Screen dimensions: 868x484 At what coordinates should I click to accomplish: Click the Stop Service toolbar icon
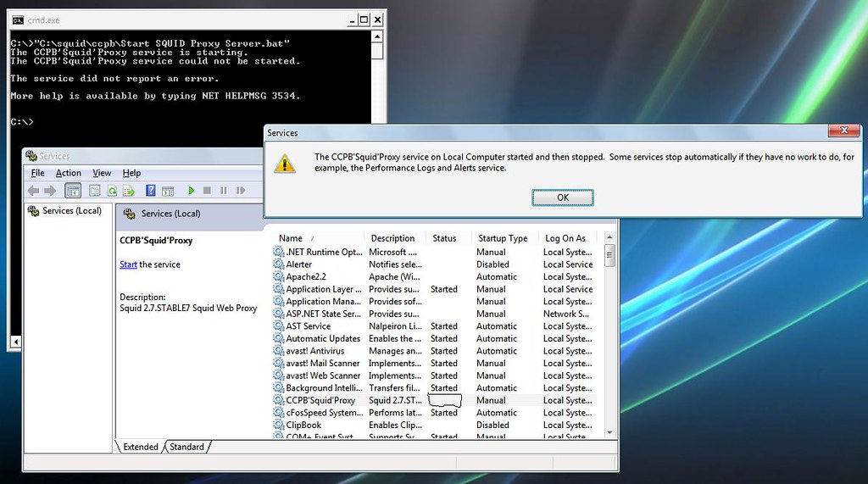point(207,191)
